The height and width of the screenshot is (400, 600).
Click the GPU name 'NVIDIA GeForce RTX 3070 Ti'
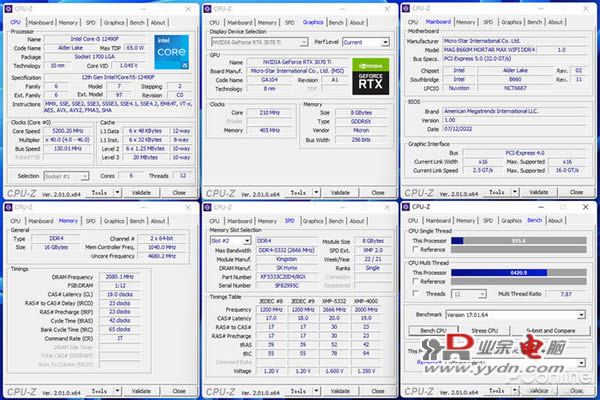pyautogui.click(x=297, y=62)
